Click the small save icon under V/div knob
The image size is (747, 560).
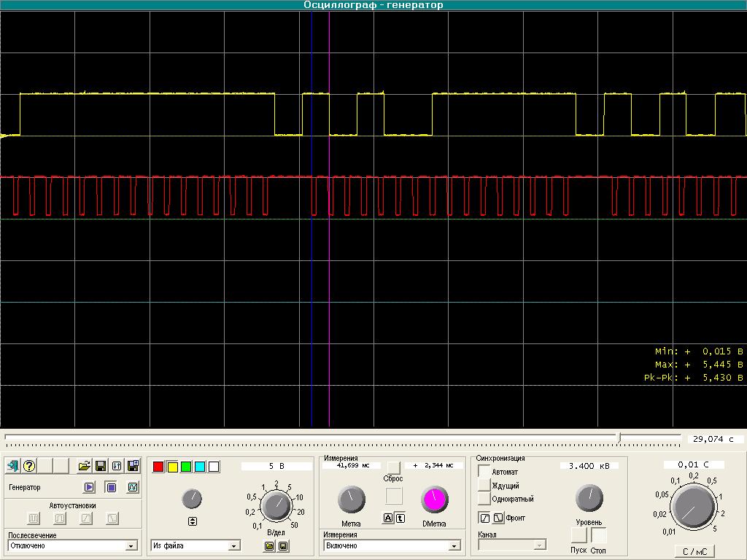click(283, 545)
